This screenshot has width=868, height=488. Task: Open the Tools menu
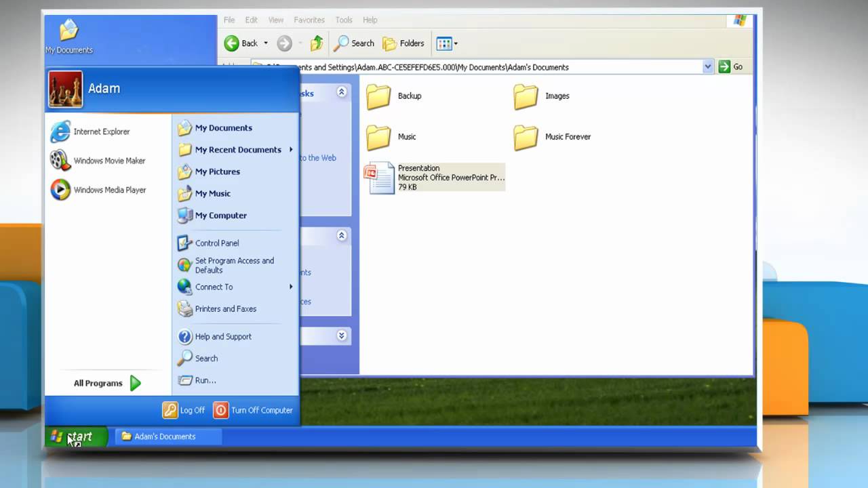click(343, 20)
